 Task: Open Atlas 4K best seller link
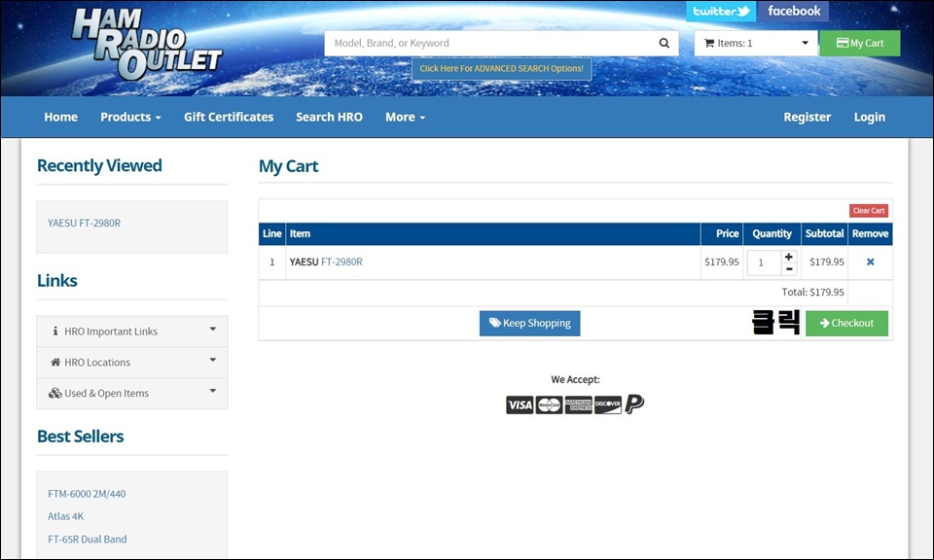[65, 516]
